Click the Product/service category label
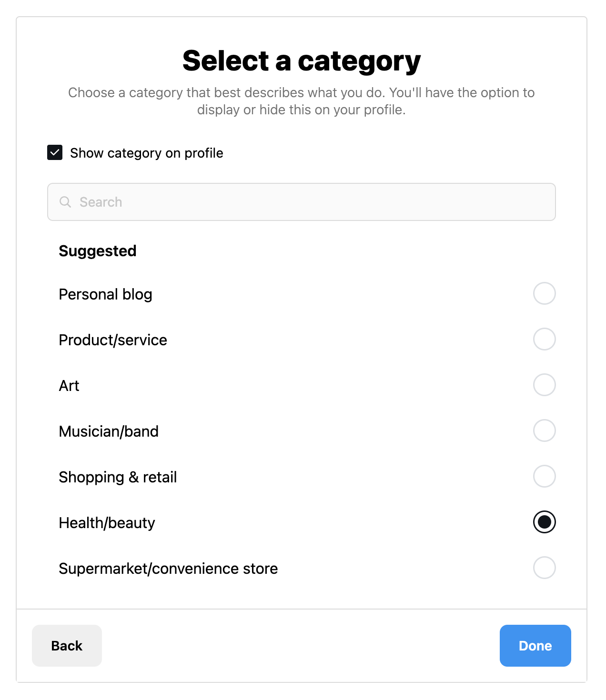 (x=113, y=340)
